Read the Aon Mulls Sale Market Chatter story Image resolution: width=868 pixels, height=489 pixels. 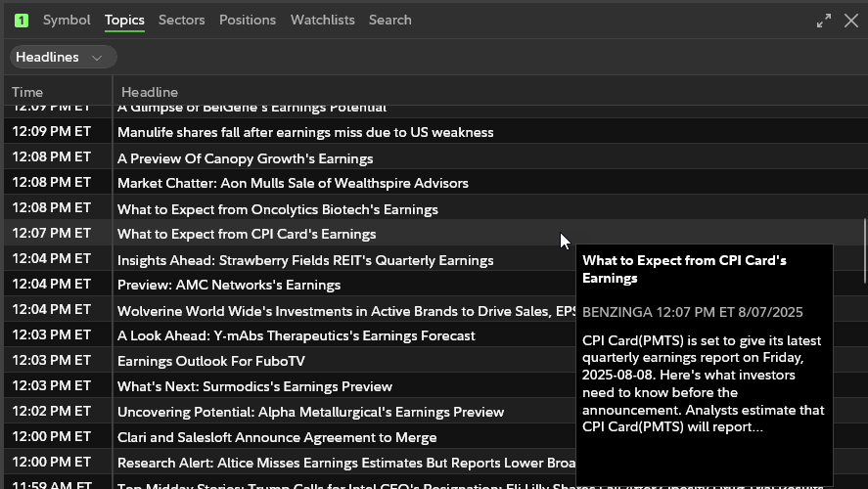tap(293, 183)
